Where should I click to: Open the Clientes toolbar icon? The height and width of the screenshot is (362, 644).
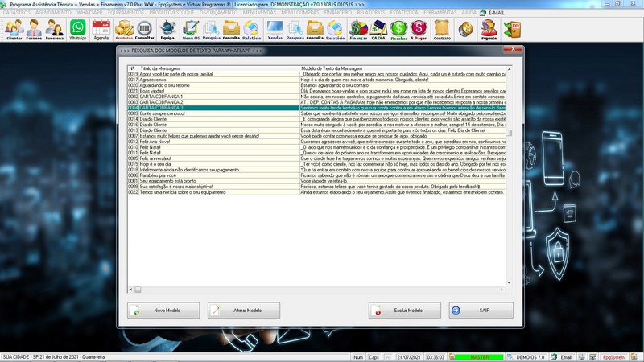click(14, 30)
